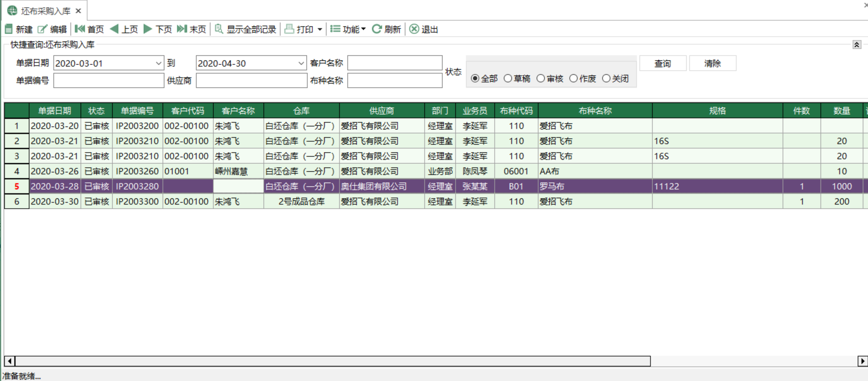Screen dimensions: 868x381
Task: Click salesperson 陈凤琴
Action: 475,171
